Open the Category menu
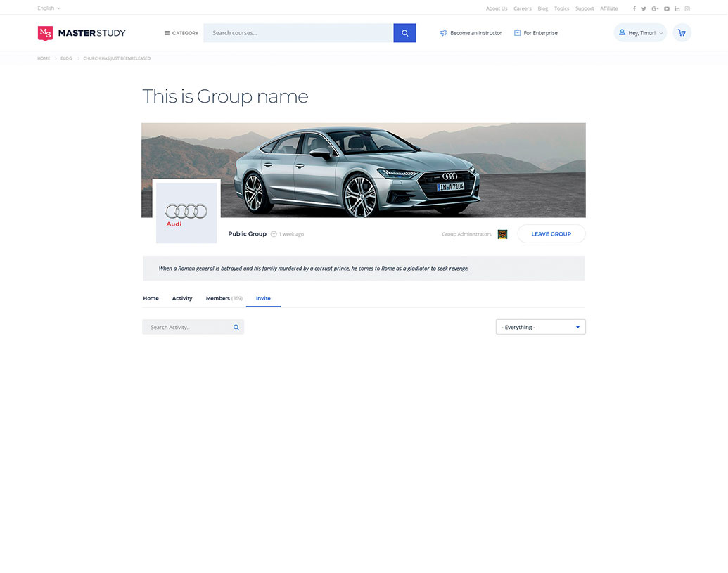The image size is (728, 573). pos(181,33)
